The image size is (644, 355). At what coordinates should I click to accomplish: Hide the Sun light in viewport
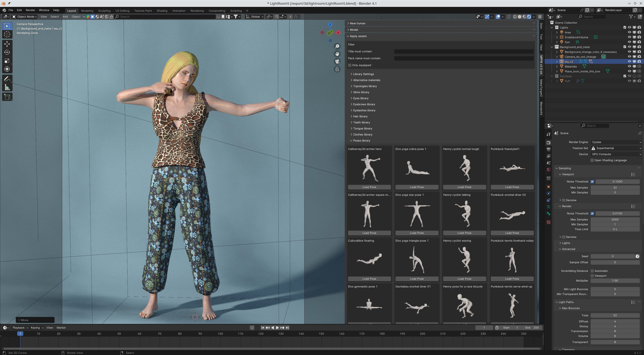[630, 42]
